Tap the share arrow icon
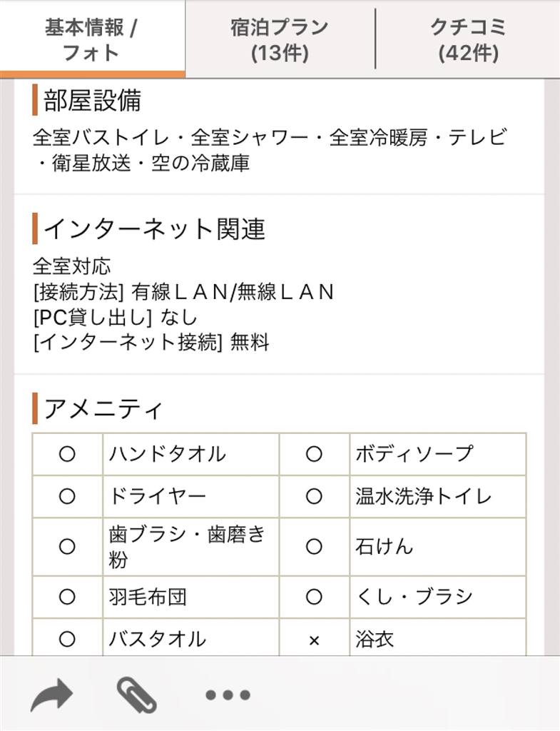This screenshot has width=560, height=731. pyautogui.click(x=51, y=694)
